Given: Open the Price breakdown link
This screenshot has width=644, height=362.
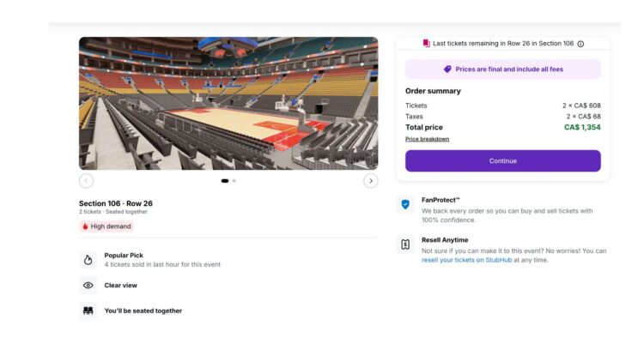Looking at the screenshot, I should click(x=427, y=139).
